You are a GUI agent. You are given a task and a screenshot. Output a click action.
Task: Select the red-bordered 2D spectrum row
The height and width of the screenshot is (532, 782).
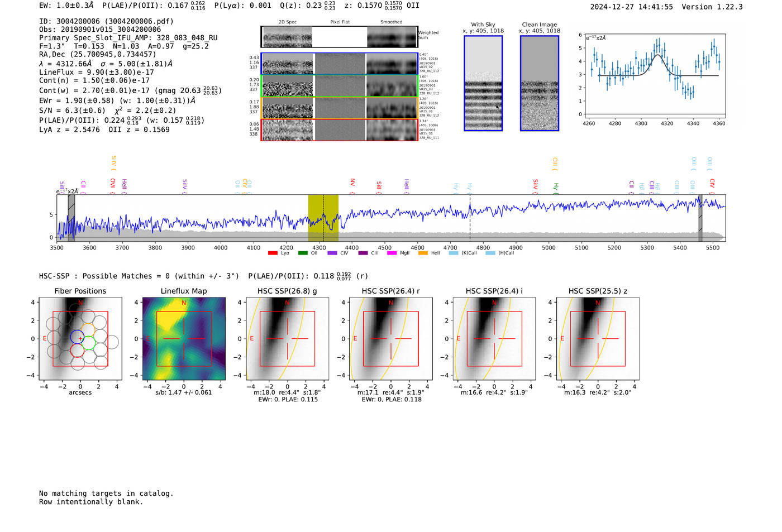339,130
